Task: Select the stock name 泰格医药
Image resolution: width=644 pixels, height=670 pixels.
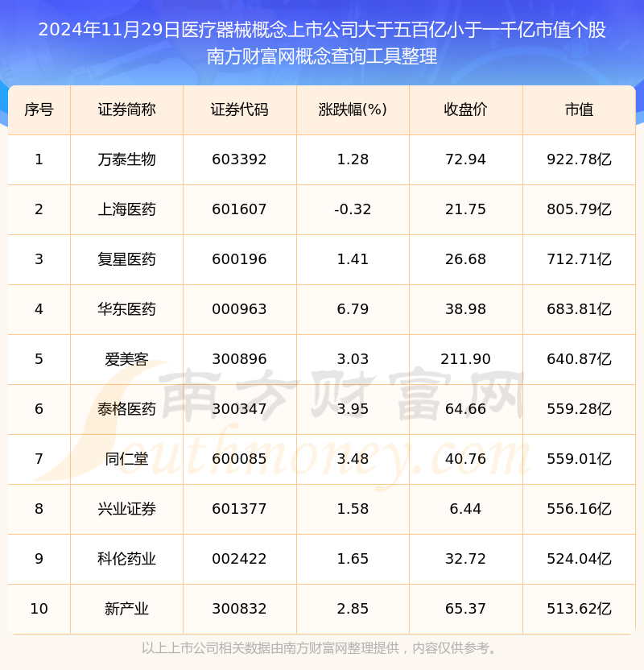Action: [x=127, y=409]
